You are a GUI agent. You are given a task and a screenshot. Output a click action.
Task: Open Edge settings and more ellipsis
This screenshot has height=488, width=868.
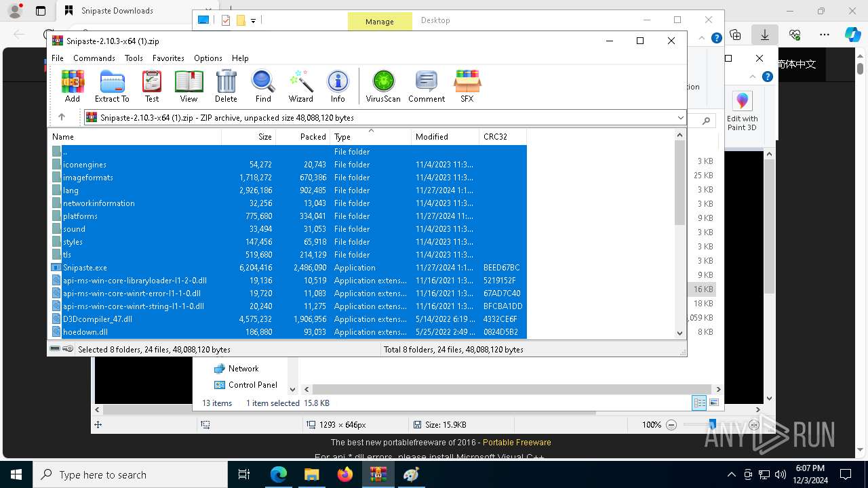point(825,35)
